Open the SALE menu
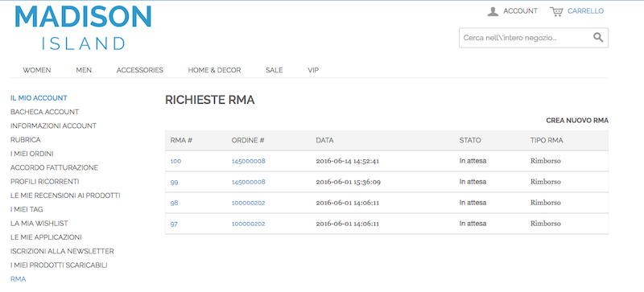The height and width of the screenshot is (292, 644). pos(274,70)
